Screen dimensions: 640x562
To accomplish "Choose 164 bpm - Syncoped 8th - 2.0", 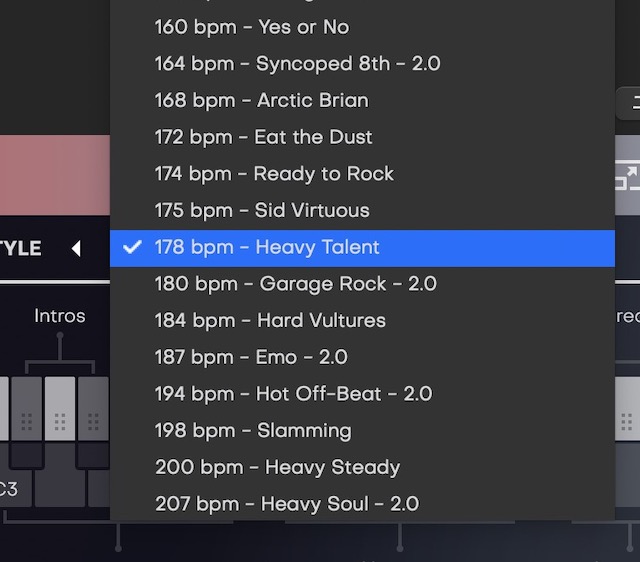I will [297, 64].
